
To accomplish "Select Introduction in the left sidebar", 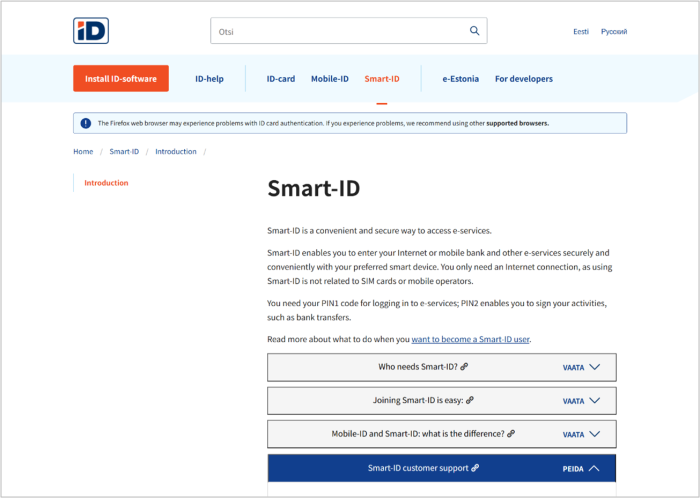I will tap(106, 183).
